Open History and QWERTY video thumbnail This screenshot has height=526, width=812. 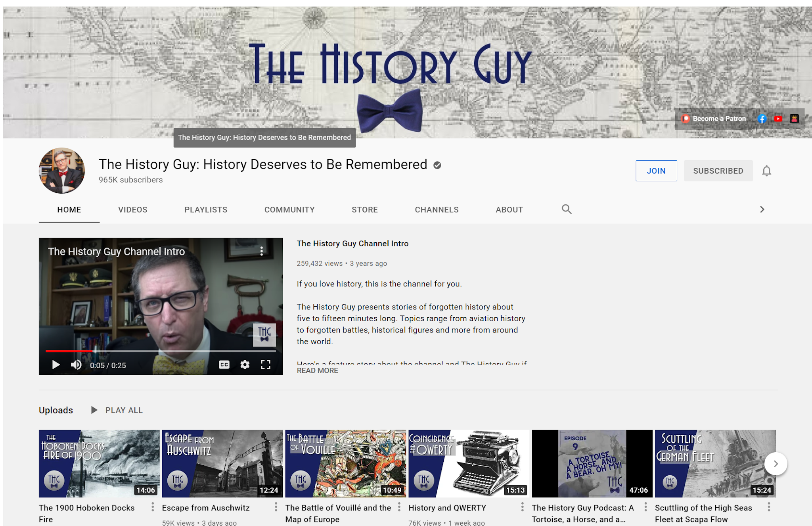469,463
